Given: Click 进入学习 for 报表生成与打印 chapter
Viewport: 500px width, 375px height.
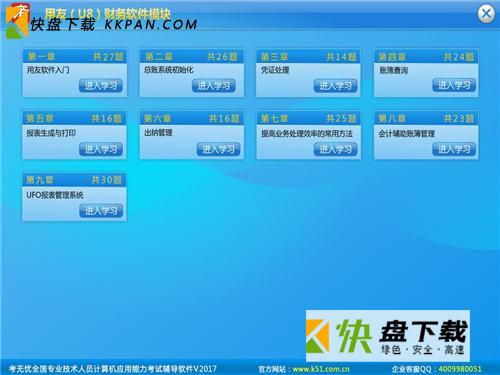Looking at the screenshot, I should coord(101,149).
